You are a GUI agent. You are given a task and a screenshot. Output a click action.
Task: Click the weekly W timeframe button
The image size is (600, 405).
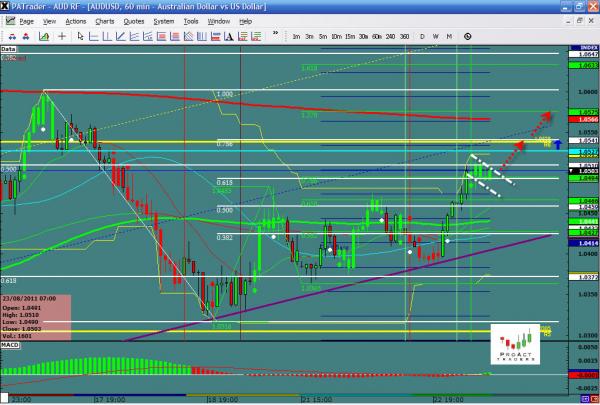click(435, 36)
